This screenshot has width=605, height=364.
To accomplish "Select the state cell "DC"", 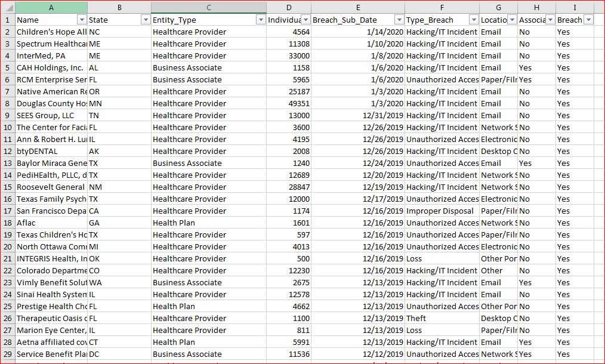I will 119,354.
